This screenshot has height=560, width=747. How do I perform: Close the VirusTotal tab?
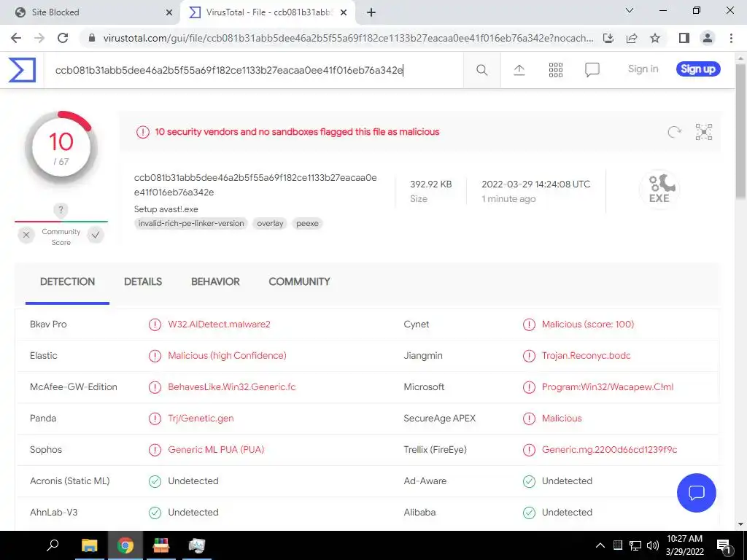point(344,13)
